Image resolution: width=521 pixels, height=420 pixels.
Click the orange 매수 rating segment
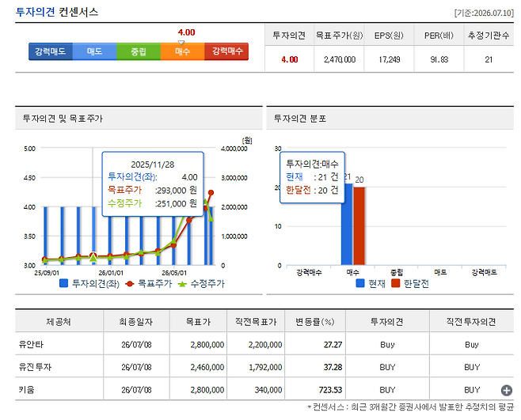click(182, 51)
